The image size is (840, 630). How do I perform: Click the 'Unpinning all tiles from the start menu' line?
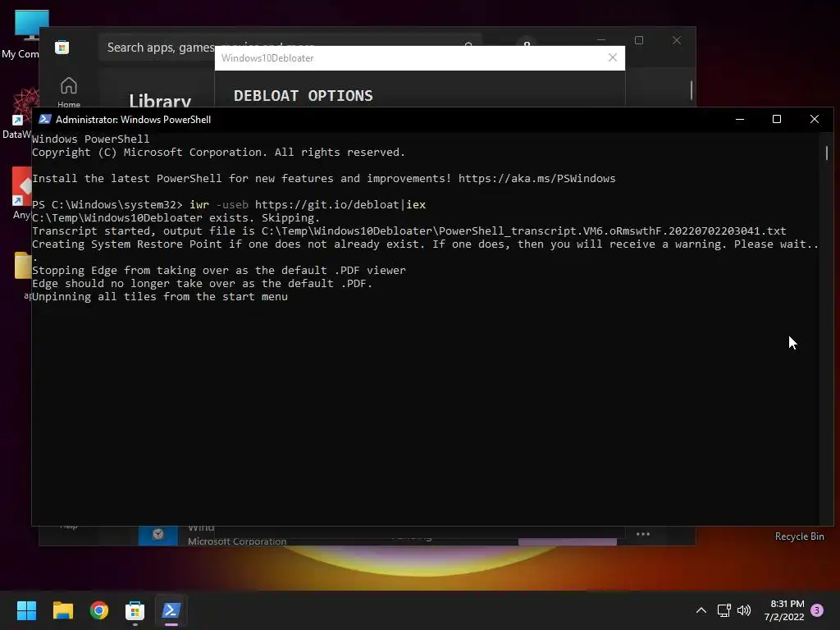point(160,297)
